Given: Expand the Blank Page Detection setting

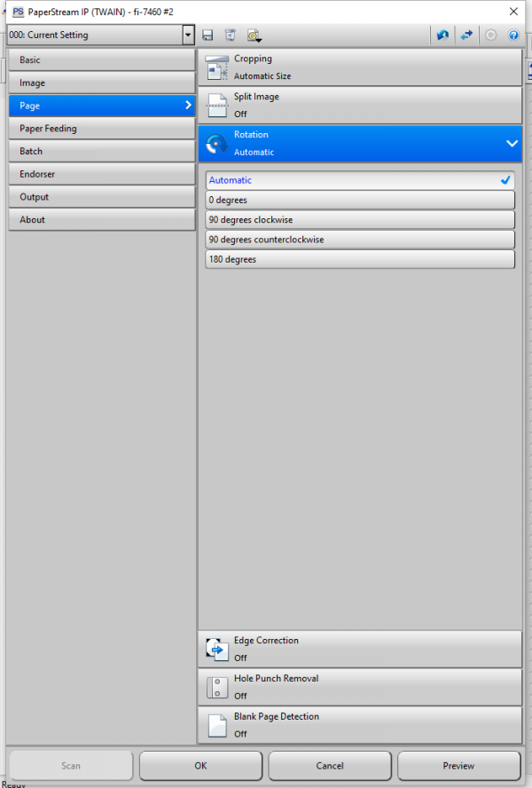Looking at the screenshot, I should 359,725.
